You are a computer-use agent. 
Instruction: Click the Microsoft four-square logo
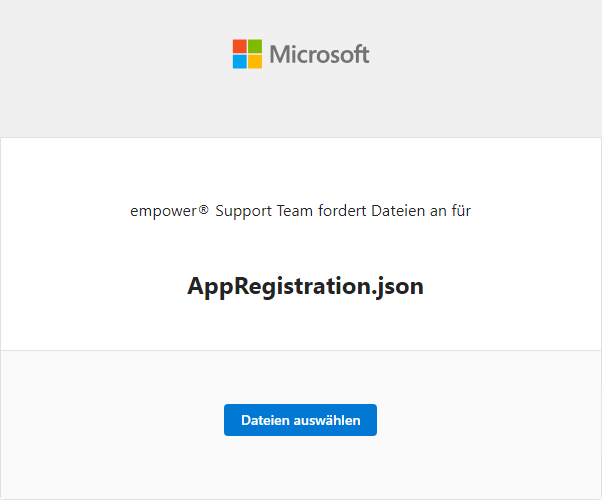click(247, 54)
